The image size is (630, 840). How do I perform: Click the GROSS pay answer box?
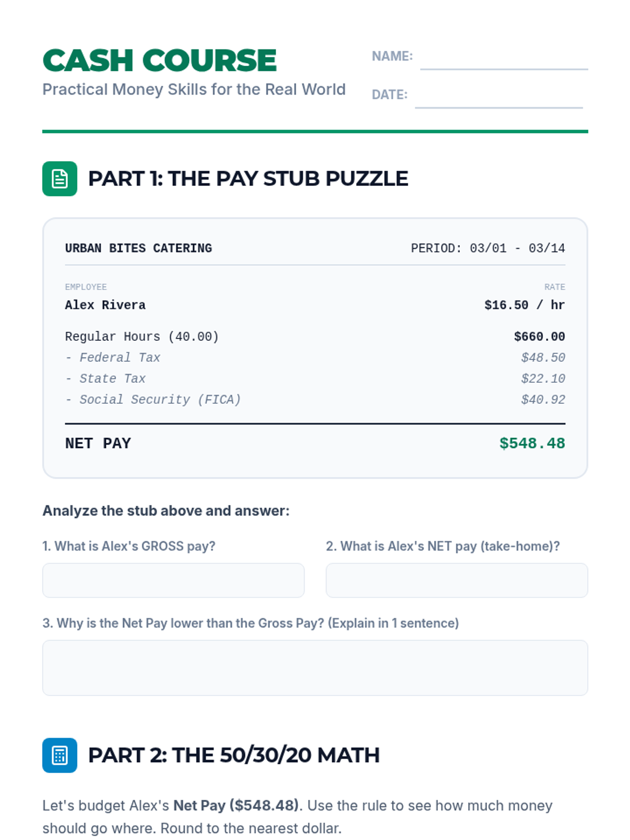173,580
